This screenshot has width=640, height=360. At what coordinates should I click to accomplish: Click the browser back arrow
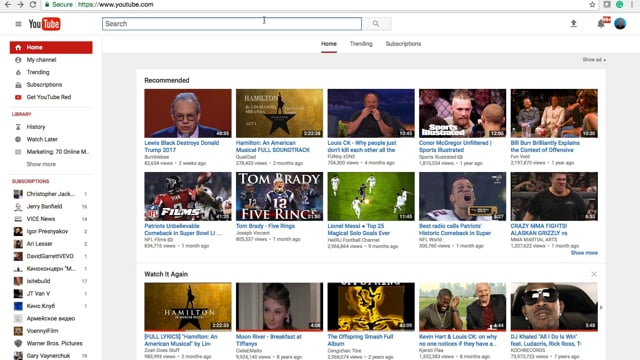[8, 4]
